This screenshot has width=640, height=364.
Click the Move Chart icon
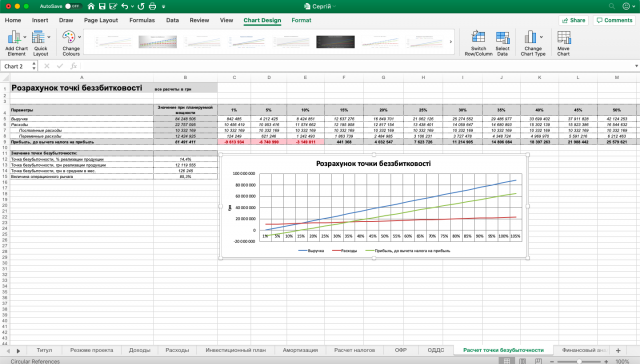point(564,38)
